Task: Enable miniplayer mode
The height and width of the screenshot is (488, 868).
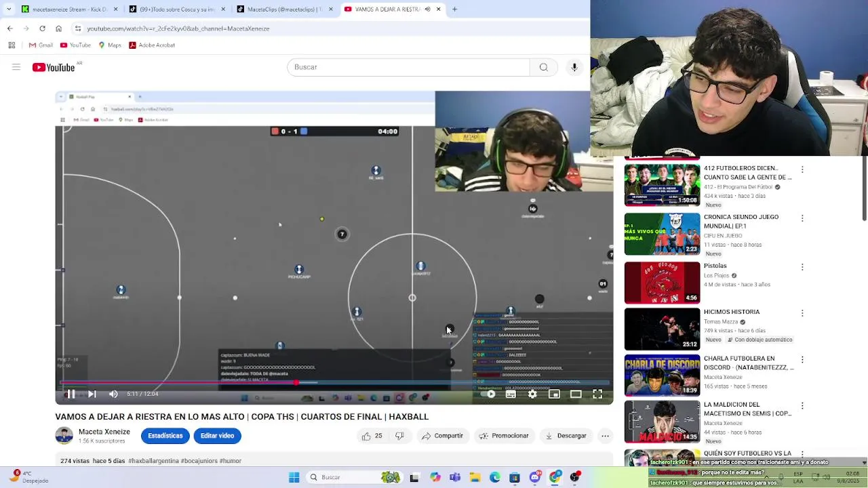Action: click(554, 394)
